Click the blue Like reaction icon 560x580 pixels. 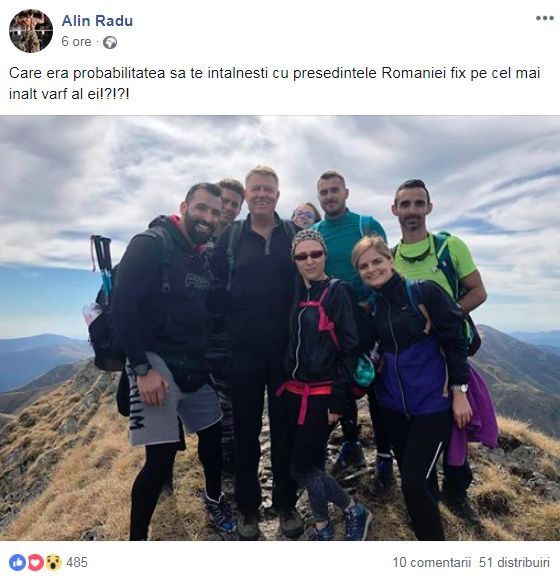[x=17, y=562]
